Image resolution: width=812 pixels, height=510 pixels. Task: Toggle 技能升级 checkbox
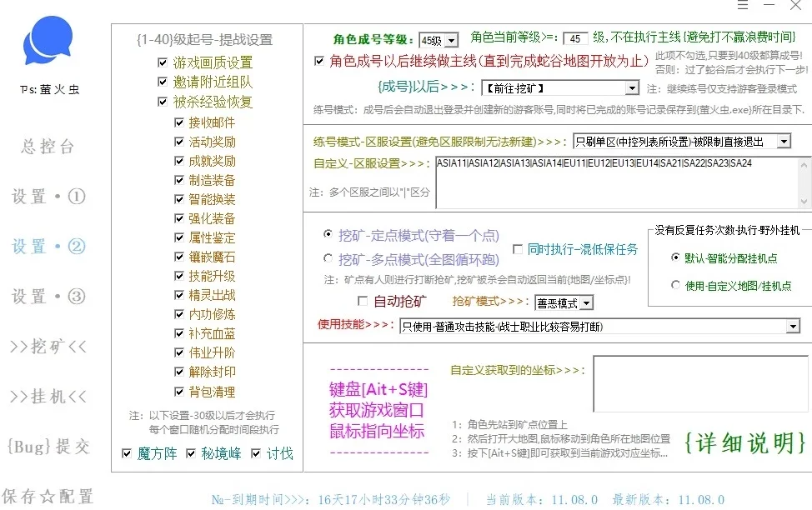pos(179,276)
